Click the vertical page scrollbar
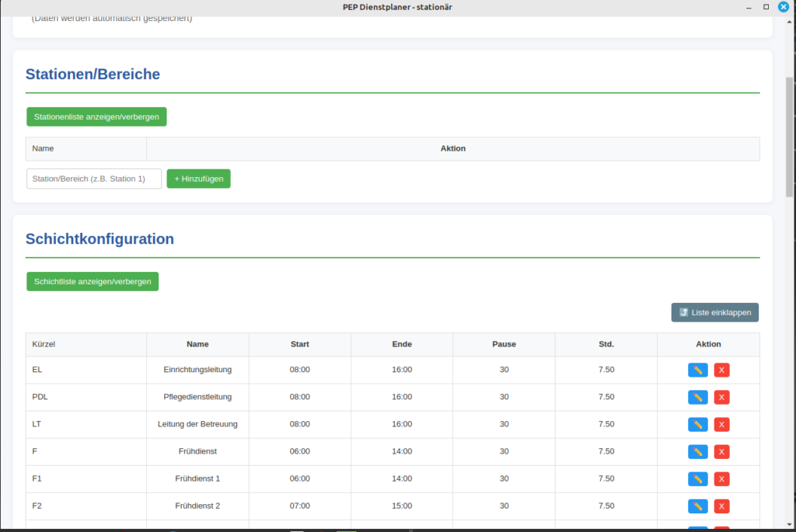The image size is (796, 532). (x=790, y=140)
